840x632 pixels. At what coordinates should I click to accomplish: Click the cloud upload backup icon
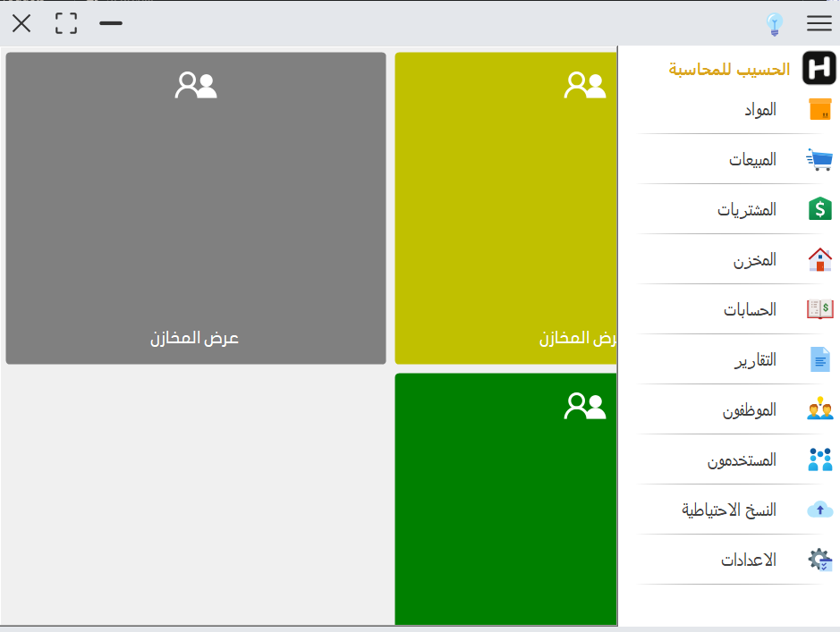pyautogui.click(x=820, y=510)
